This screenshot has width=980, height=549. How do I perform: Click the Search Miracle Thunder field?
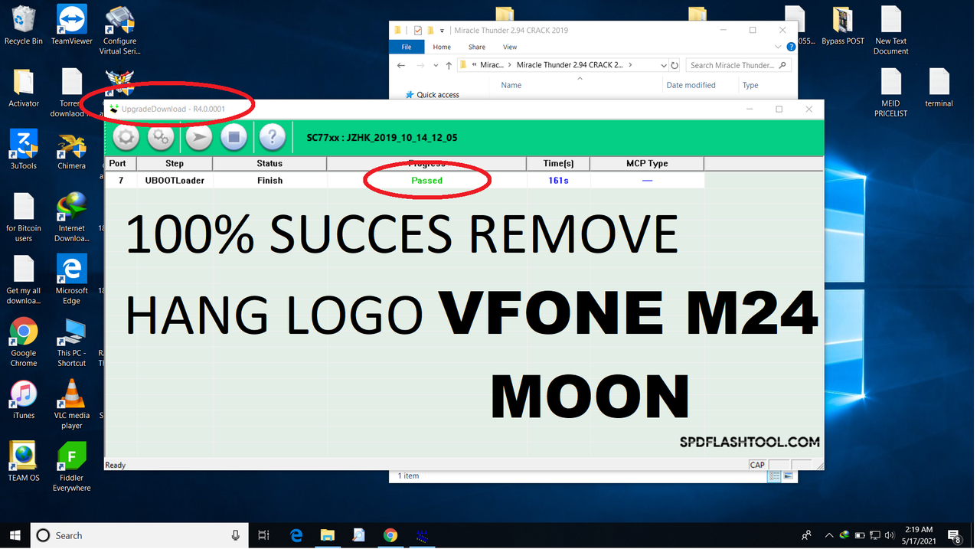pyautogui.click(x=738, y=65)
